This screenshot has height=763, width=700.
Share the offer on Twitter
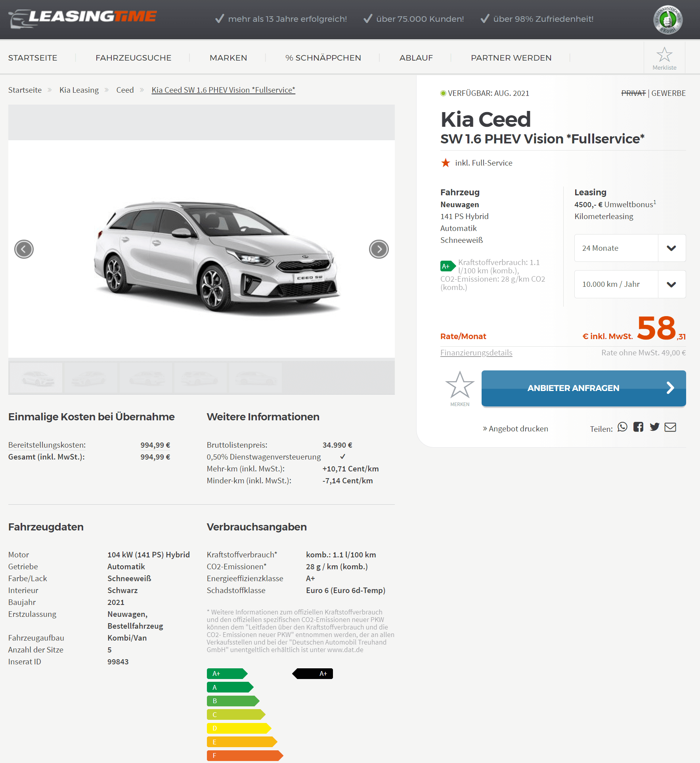point(654,427)
